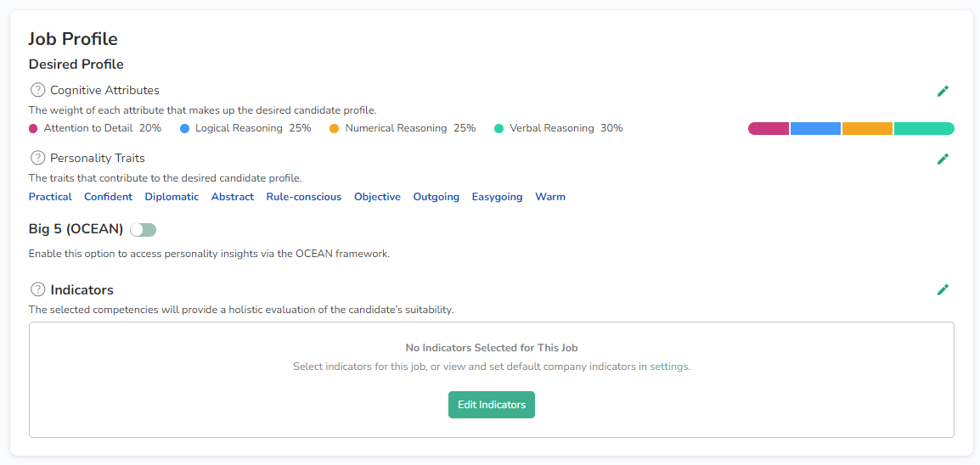Choose the Outgoing trait

pos(436,197)
